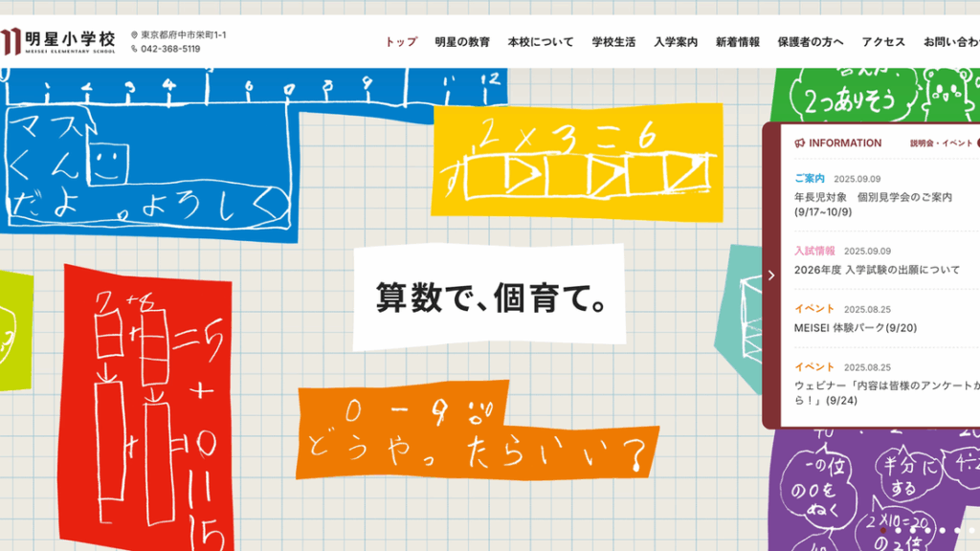Switch to the 説明会・イベント tab
Image resolution: width=980 pixels, height=551 pixels.
coord(941,143)
